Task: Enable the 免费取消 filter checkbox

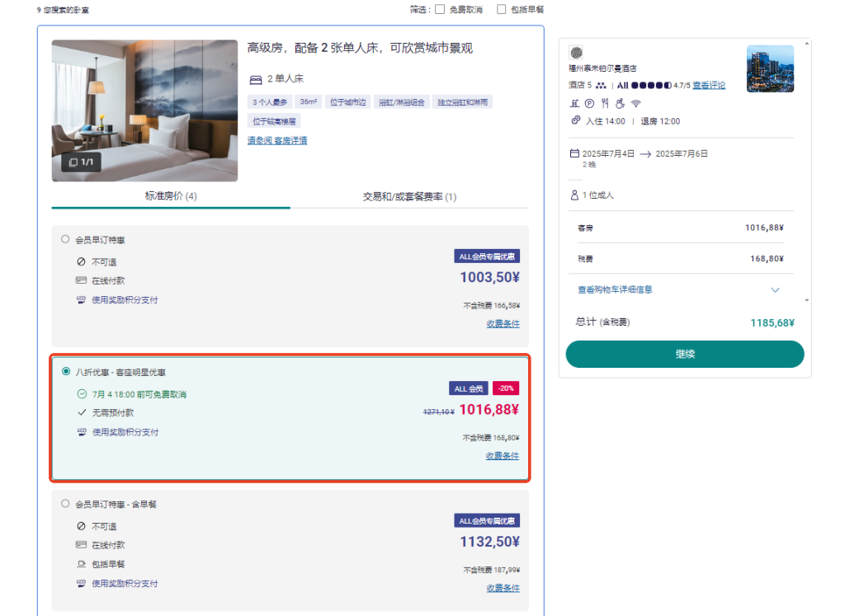Action: tap(441, 9)
